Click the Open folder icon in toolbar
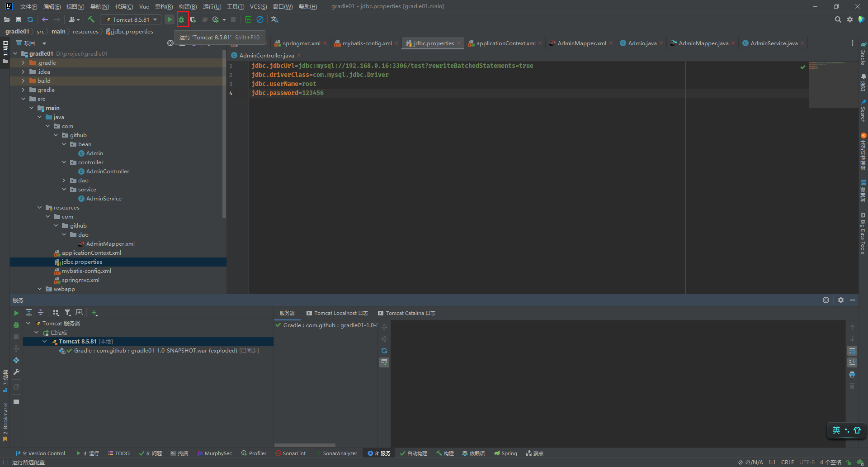This screenshot has height=467, width=868. coord(7,19)
